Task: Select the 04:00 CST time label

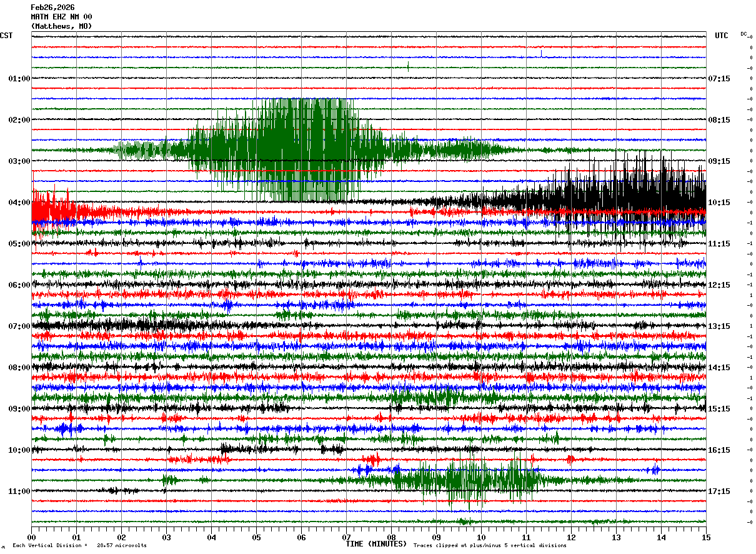Action: click(19, 203)
